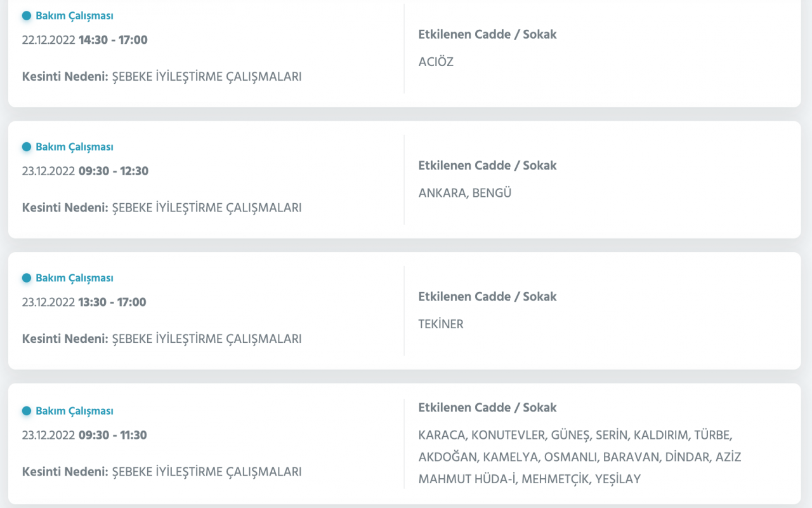Image resolution: width=812 pixels, height=508 pixels.
Task: Click the 23.12.2022 09:30 - 11:30 time range
Action: pos(84,436)
